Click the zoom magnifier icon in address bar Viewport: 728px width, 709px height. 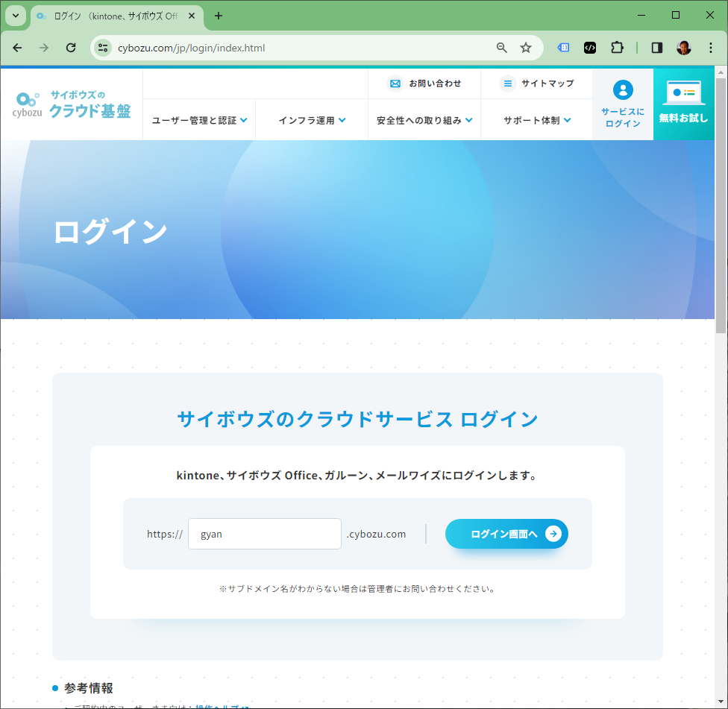pos(502,48)
